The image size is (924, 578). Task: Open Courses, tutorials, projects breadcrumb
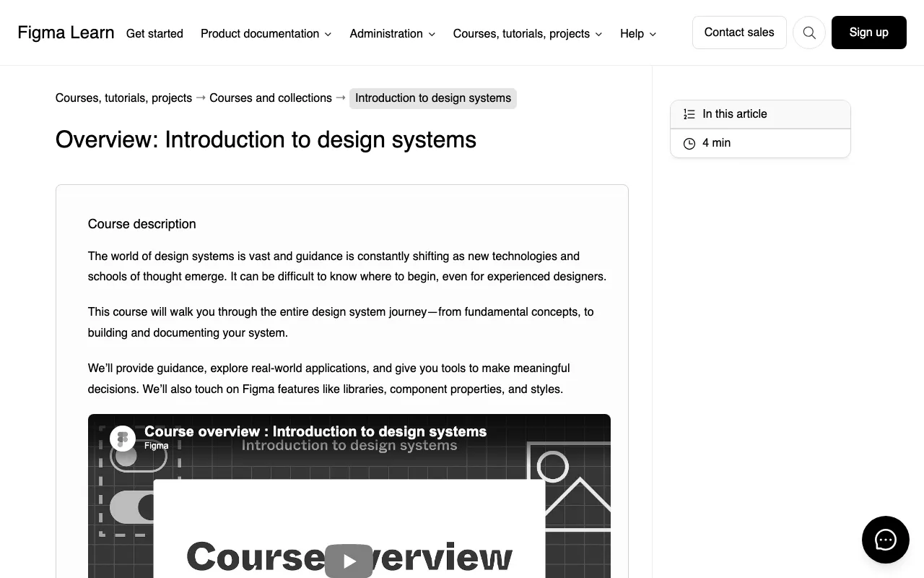point(123,98)
